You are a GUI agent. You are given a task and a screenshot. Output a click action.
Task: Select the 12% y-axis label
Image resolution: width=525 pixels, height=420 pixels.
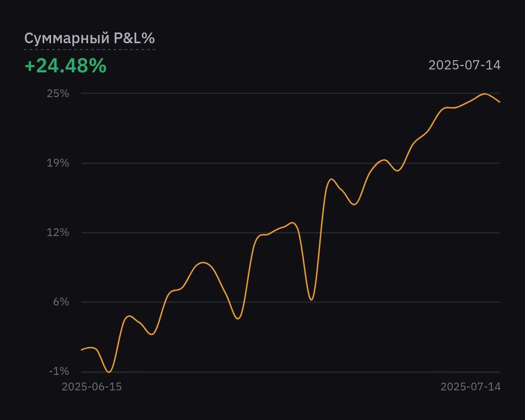coord(58,233)
